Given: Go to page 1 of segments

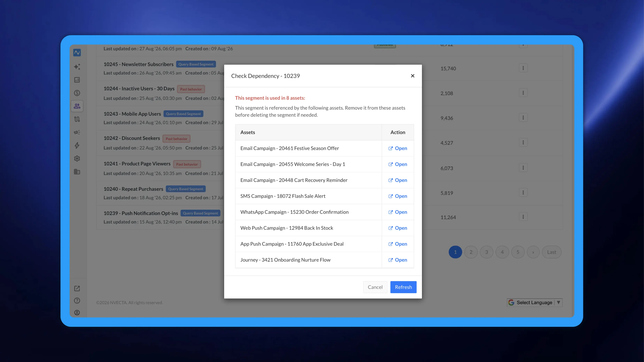Looking at the screenshot, I should (455, 252).
